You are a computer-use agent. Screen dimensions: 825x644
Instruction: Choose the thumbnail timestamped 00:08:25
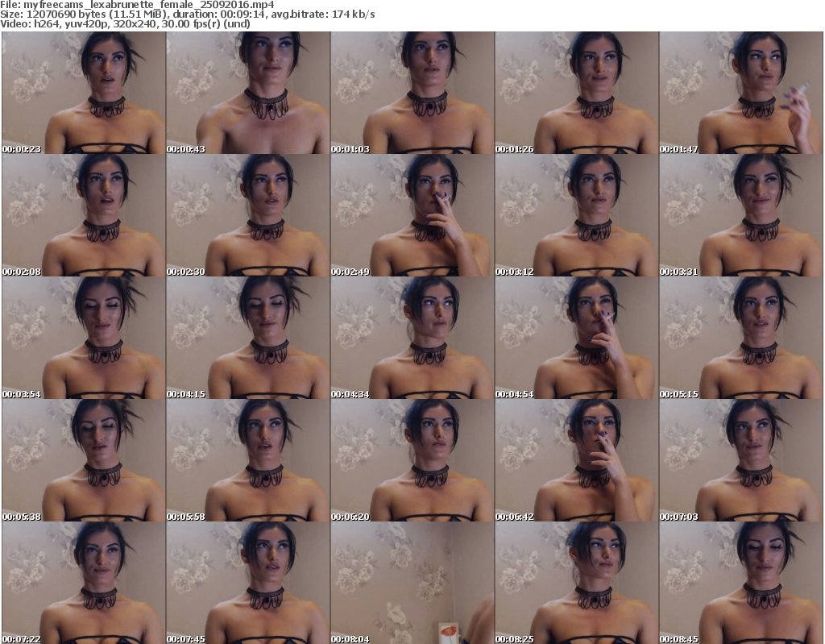(577, 583)
